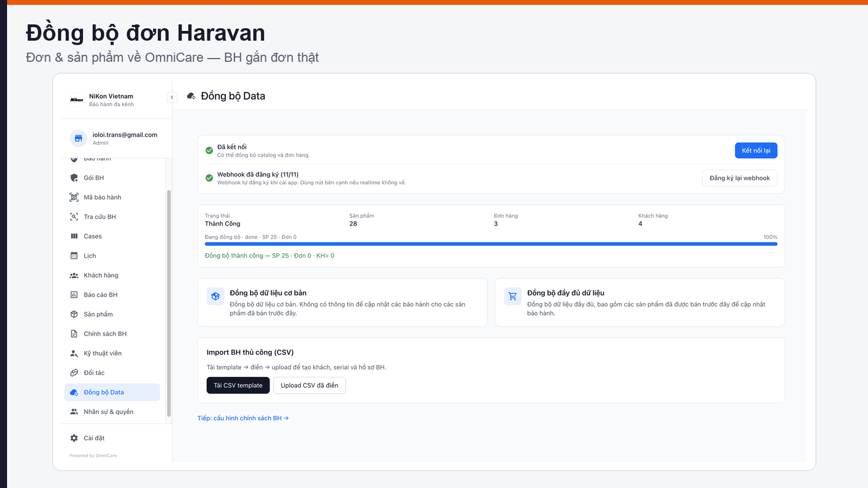This screenshot has height=488, width=868.
Task: Open the Gói BH shield icon
Action: (x=74, y=178)
